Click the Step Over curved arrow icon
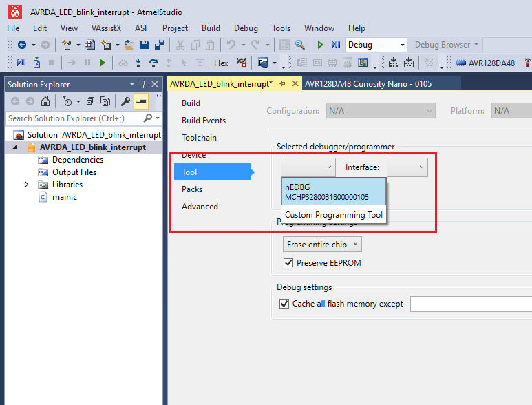This screenshot has width=532, height=405. 153,63
